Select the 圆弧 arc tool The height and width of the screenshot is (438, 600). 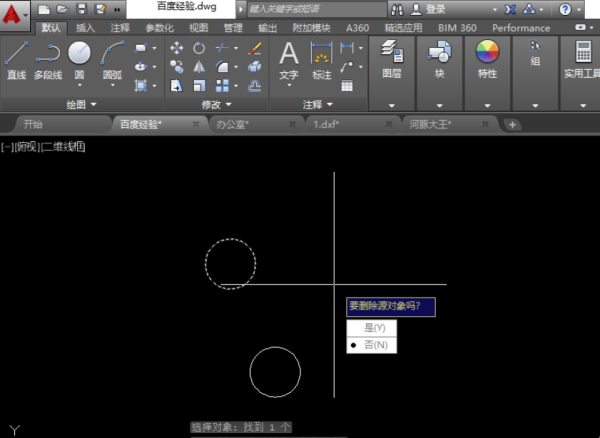pos(112,60)
